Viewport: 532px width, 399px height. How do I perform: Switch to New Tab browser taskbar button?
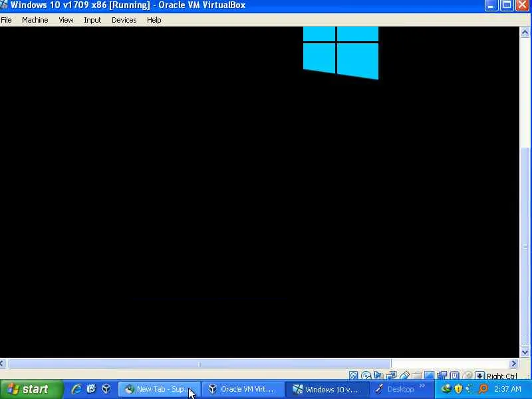click(x=160, y=389)
